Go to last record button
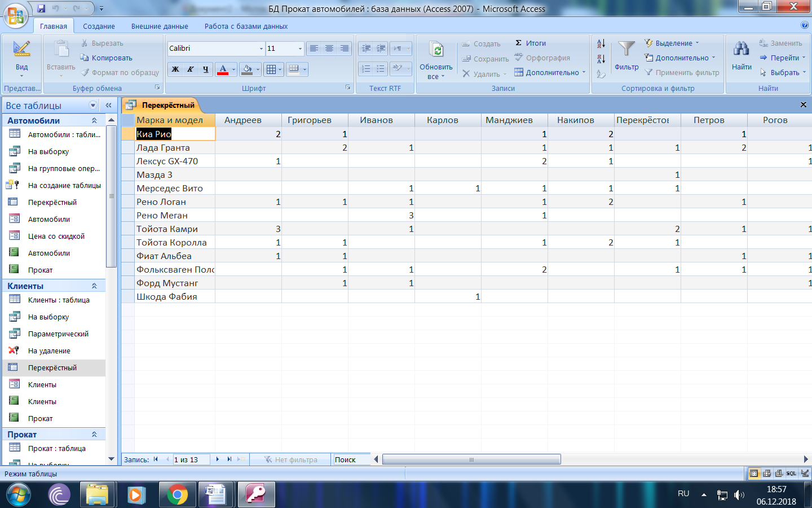This screenshot has width=812, height=508. pos(230,459)
